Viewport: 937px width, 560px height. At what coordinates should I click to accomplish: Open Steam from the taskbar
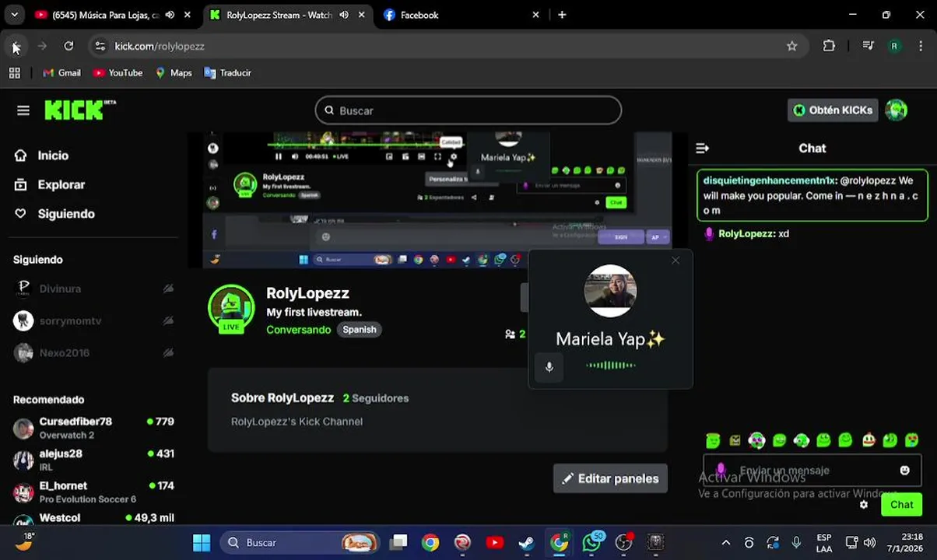(527, 542)
